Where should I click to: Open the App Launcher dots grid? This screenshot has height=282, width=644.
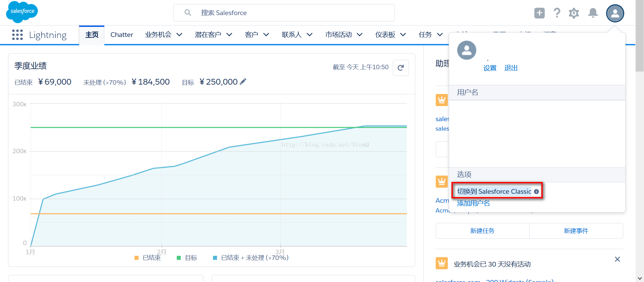pyautogui.click(x=17, y=35)
